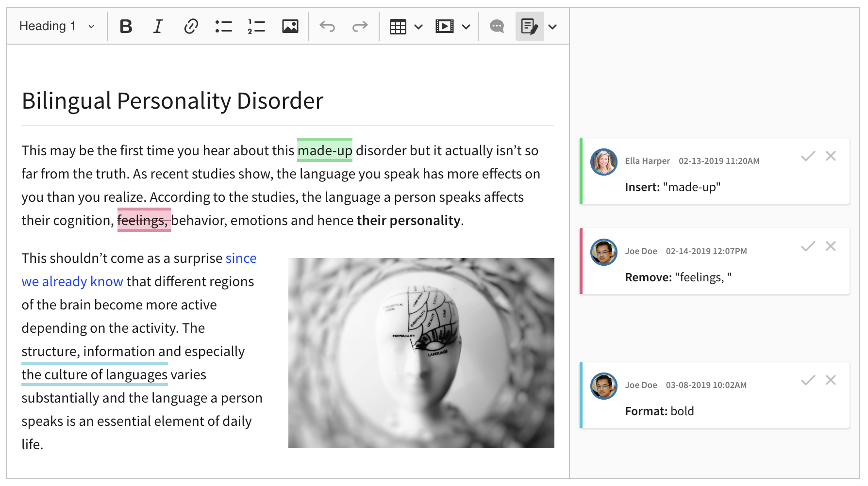Image resolution: width=868 pixels, height=486 pixels.
Task: Toggle italic formatting
Action: point(158,26)
